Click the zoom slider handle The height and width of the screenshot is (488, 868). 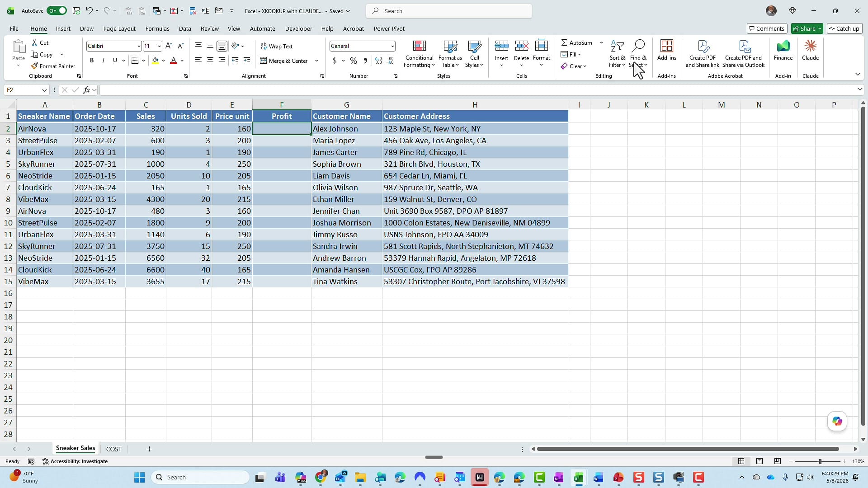pos(820,461)
